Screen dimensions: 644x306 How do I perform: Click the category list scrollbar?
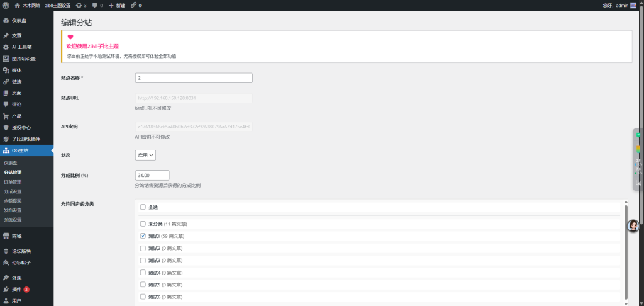coord(626,252)
